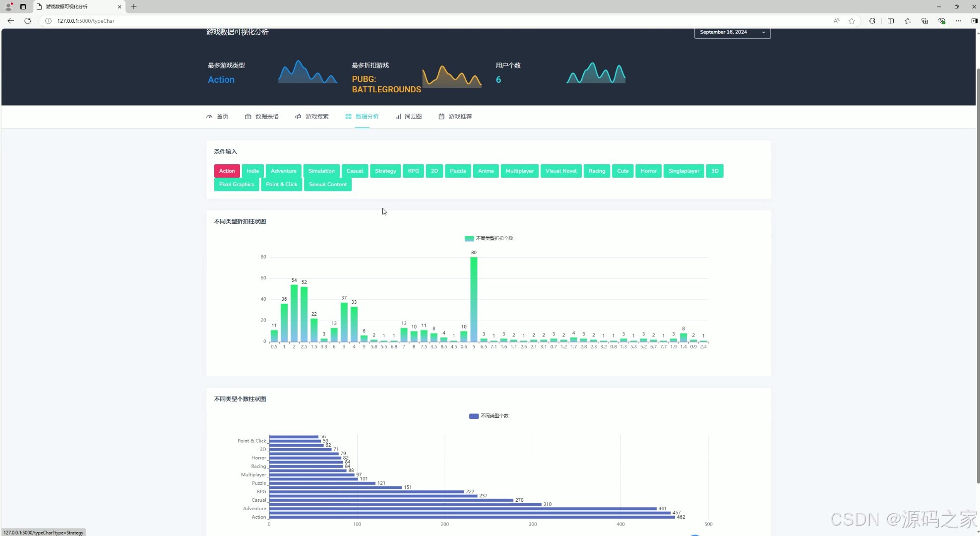
Task: Toggle the 不同类型折扣个数 legend series
Action: tap(489, 239)
